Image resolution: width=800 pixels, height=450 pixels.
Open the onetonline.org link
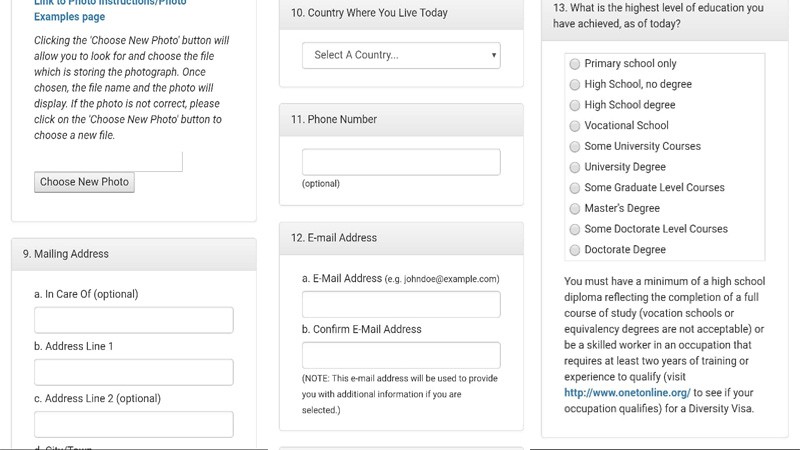(x=627, y=393)
